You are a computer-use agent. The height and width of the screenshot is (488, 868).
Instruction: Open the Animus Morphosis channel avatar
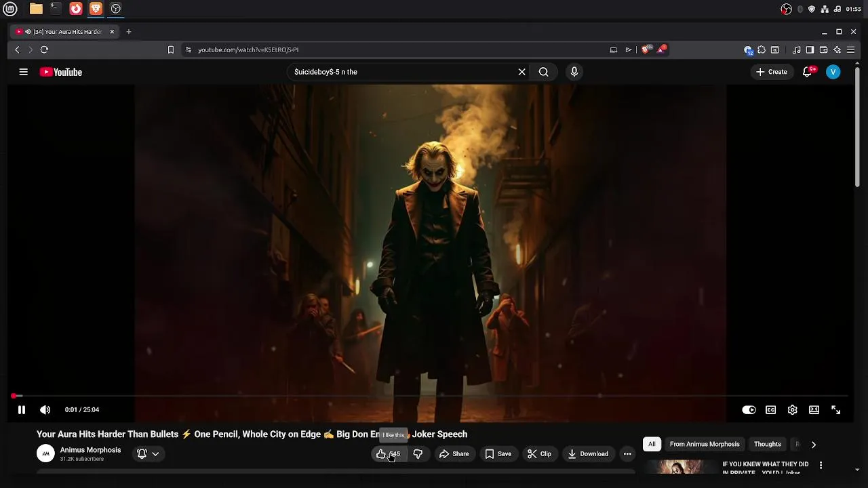45,453
